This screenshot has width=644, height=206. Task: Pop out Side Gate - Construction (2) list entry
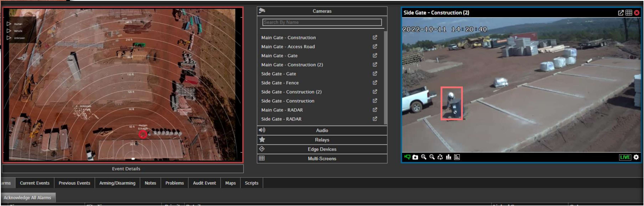[x=375, y=92]
